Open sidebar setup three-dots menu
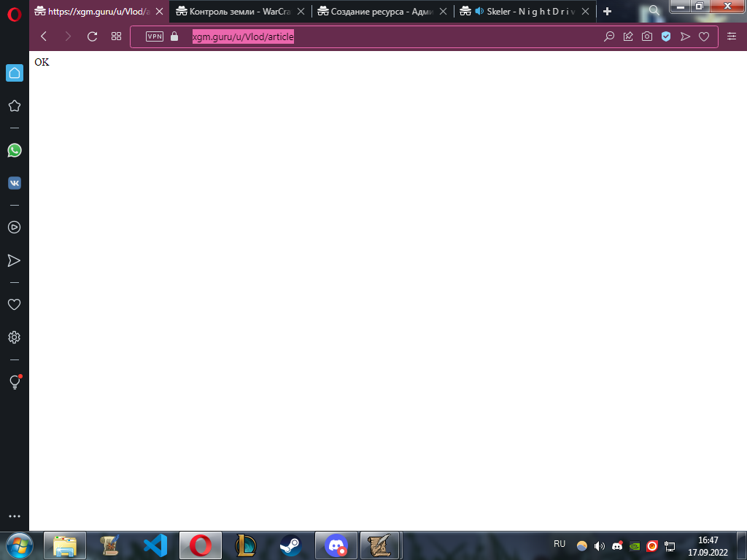This screenshot has width=747, height=560. pyautogui.click(x=15, y=516)
